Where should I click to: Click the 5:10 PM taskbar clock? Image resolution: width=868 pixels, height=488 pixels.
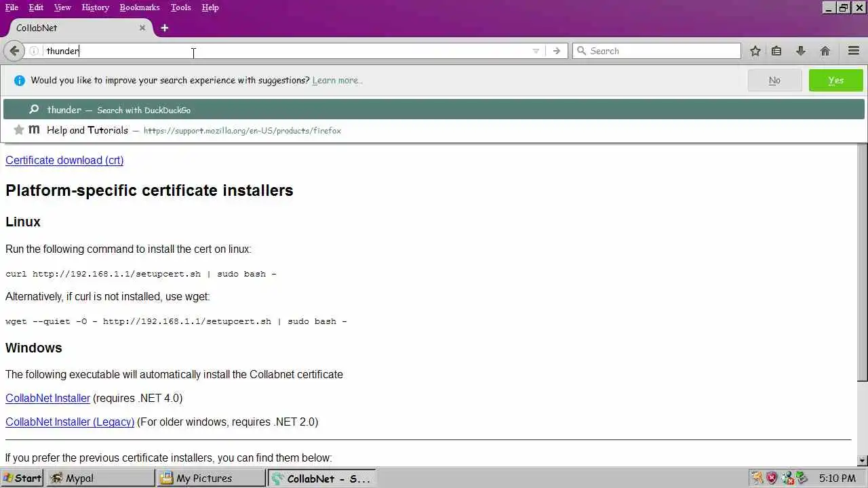(x=837, y=478)
